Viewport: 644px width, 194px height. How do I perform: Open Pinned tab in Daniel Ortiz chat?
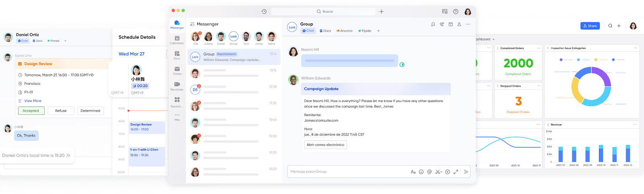click(x=53, y=41)
